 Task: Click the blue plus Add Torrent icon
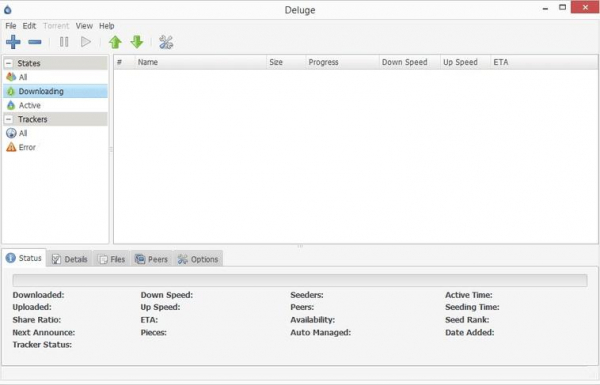[x=13, y=42]
